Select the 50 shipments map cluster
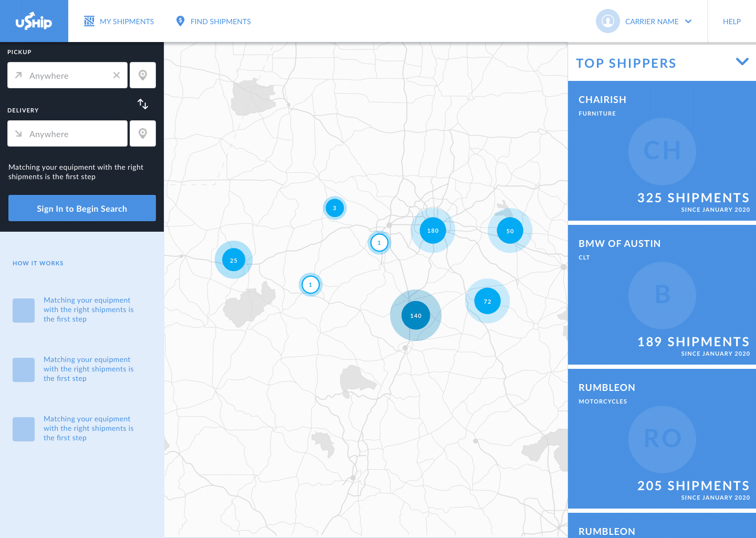Viewport: 756px width, 538px height. [x=510, y=231]
